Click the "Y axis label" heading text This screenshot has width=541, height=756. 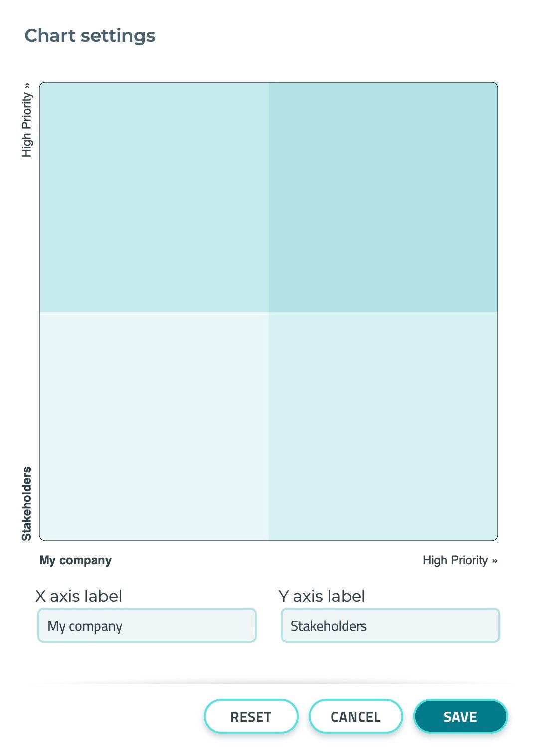pos(322,595)
